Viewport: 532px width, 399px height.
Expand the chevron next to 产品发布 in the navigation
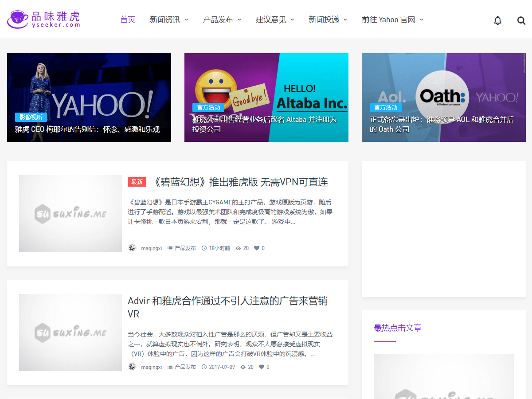[x=239, y=20]
